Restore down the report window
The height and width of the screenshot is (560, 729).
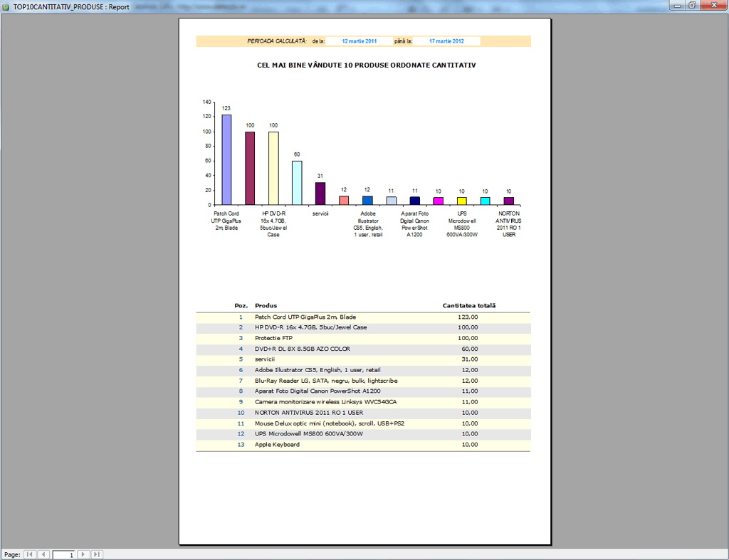pos(692,5)
